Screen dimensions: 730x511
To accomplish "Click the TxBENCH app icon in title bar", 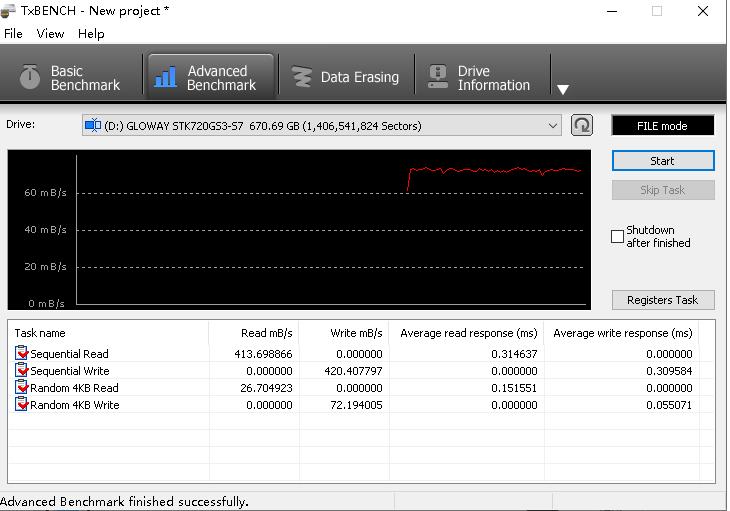I will pyautogui.click(x=7, y=10).
